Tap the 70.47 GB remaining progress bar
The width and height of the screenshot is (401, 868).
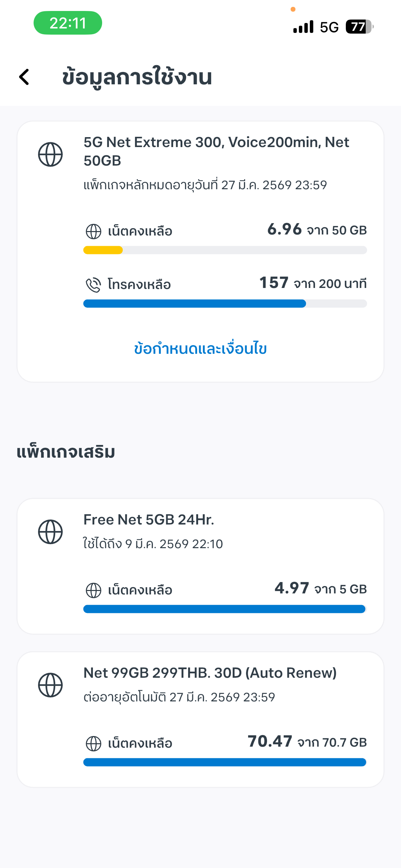pos(225,762)
